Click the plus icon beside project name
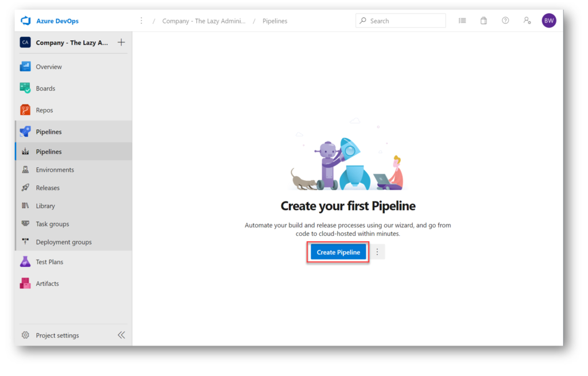The height and width of the screenshot is (376, 588). point(121,42)
